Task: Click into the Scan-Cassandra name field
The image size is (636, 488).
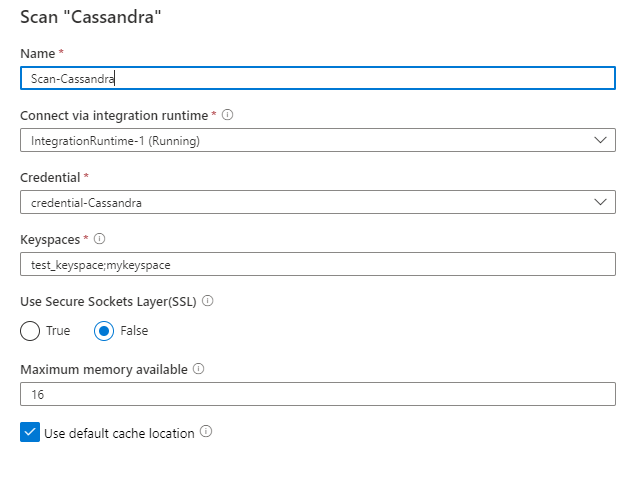Action: (318, 79)
